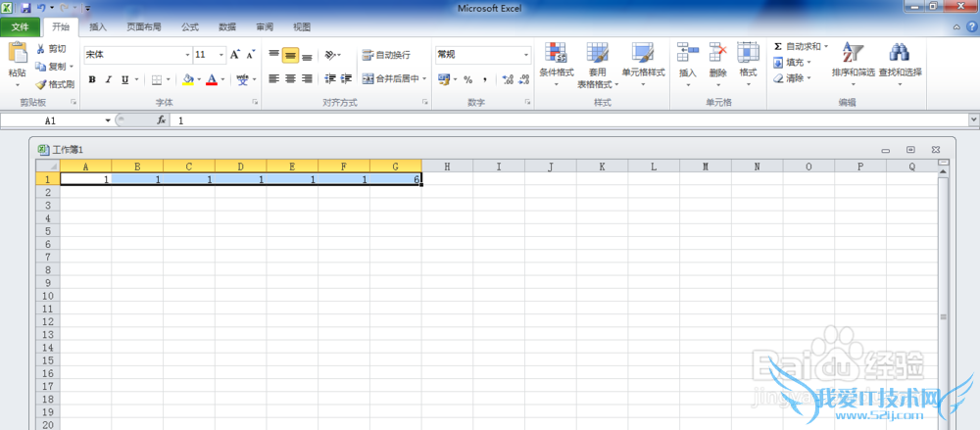
Task: Open number format 常规 dropdown
Action: pyautogui.click(x=526, y=55)
